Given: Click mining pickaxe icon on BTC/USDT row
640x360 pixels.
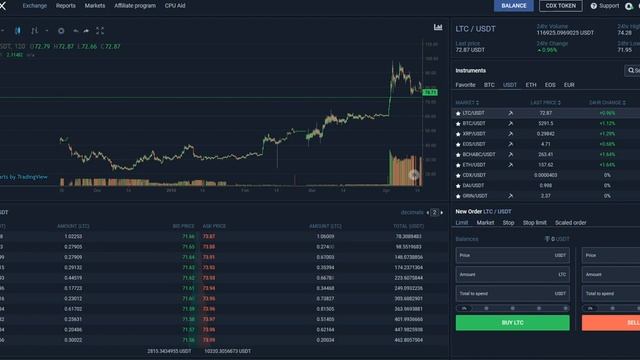Looking at the screenshot, I should click(x=510, y=123).
